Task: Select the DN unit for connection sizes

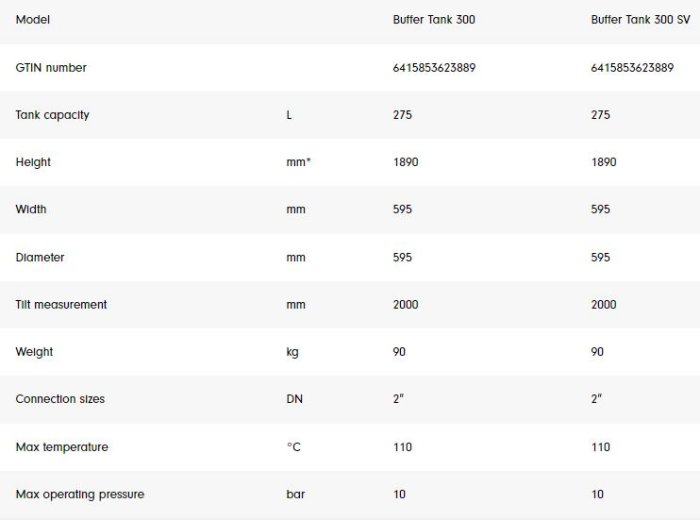Action: [294, 399]
